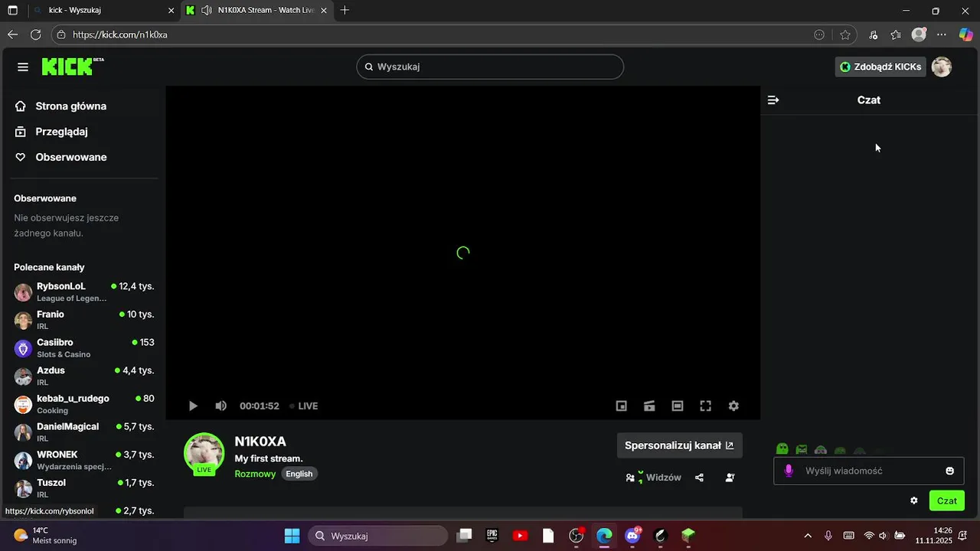Image resolution: width=980 pixels, height=551 pixels.
Task: Click the KICK logo
Action: point(72,67)
